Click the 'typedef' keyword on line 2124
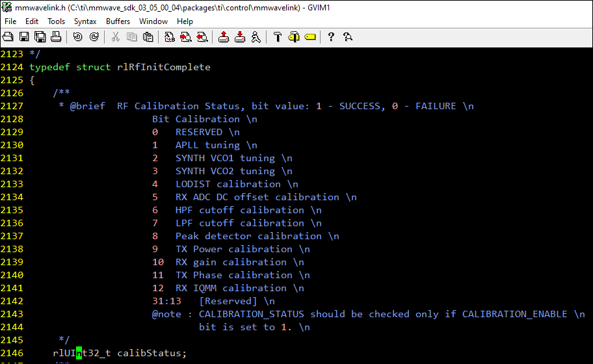The image size is (593, 364). coord(49,68)
